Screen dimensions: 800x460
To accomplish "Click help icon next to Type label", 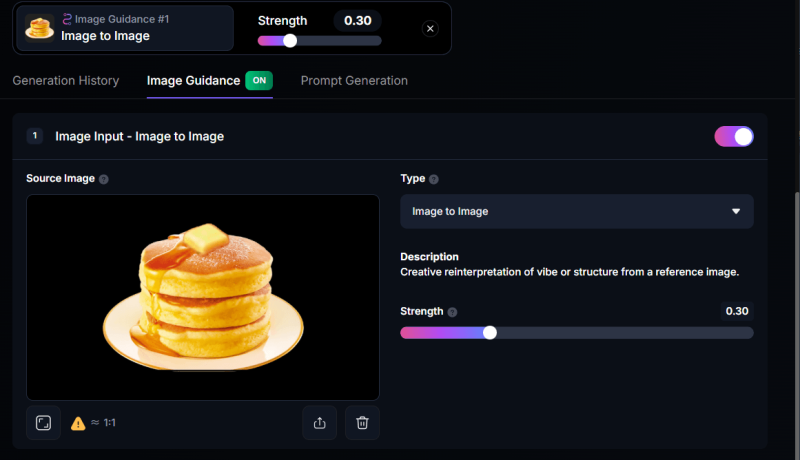I will click(434, 179).
